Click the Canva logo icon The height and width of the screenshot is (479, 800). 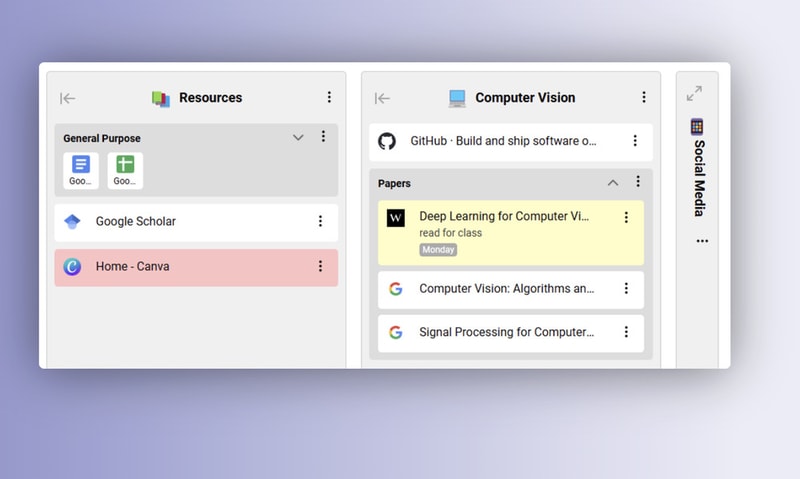(x=72, y=267)
